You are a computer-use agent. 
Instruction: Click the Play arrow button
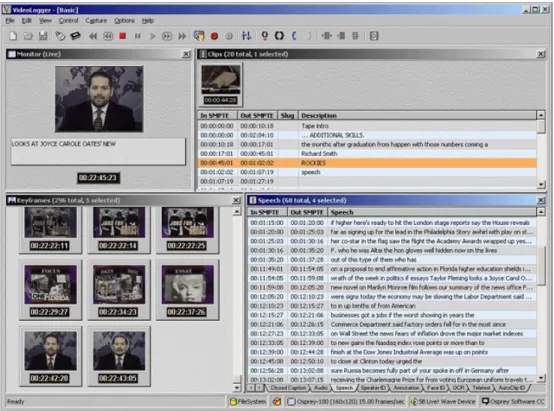[x=152, y=36]
